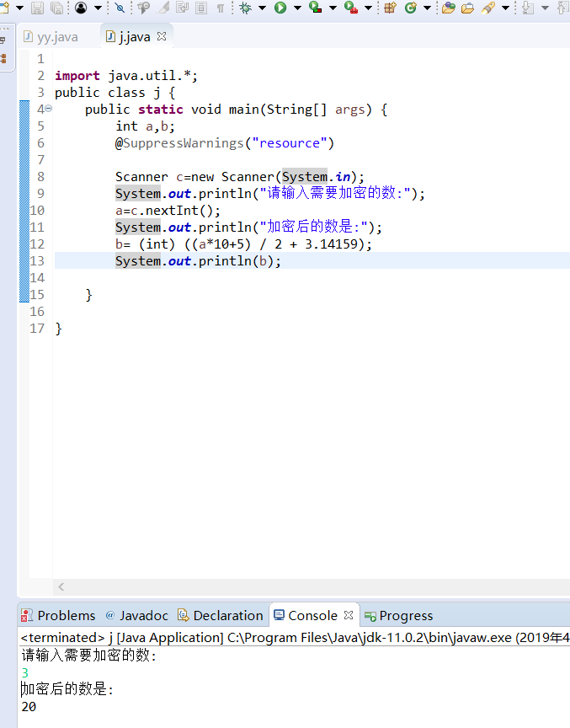Toggle Skip All Breakpoints

pos(120,8)
